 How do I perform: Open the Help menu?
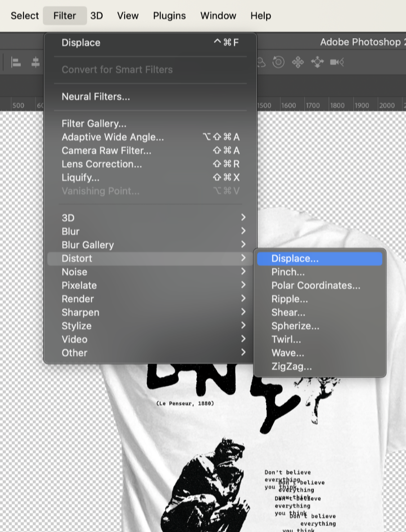261,16
